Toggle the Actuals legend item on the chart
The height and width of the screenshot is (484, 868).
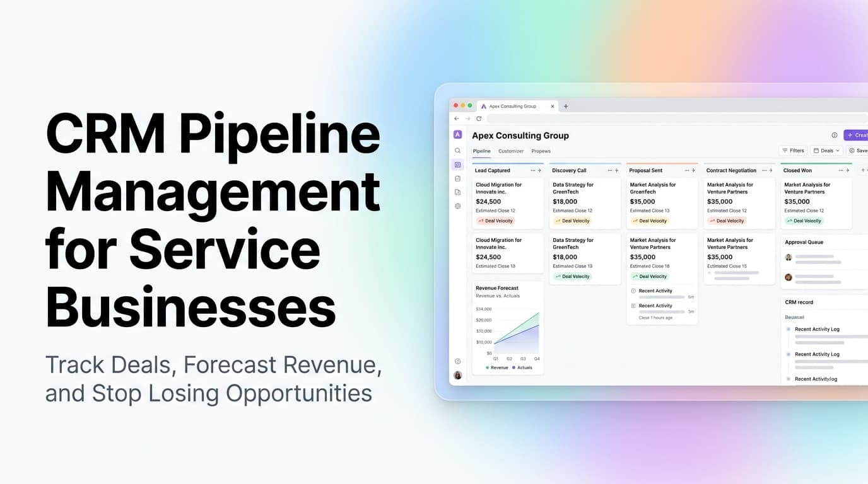click(522, 367)
